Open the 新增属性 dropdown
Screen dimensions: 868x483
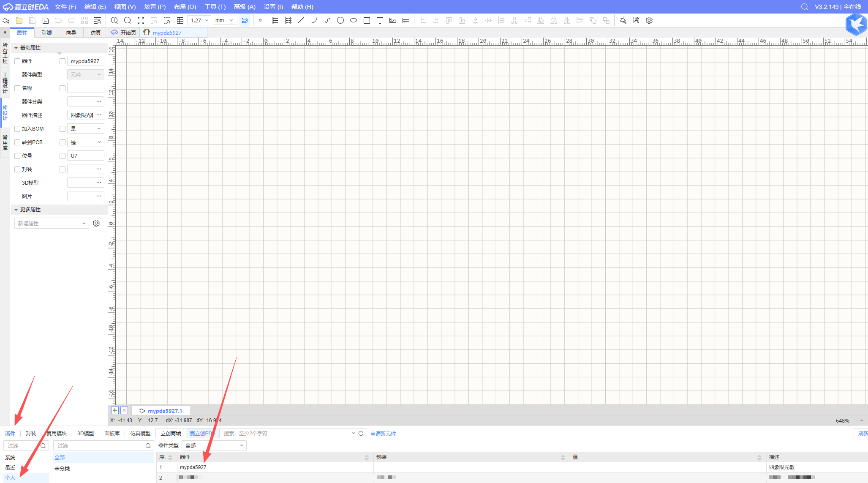click(x=52, y=223)
